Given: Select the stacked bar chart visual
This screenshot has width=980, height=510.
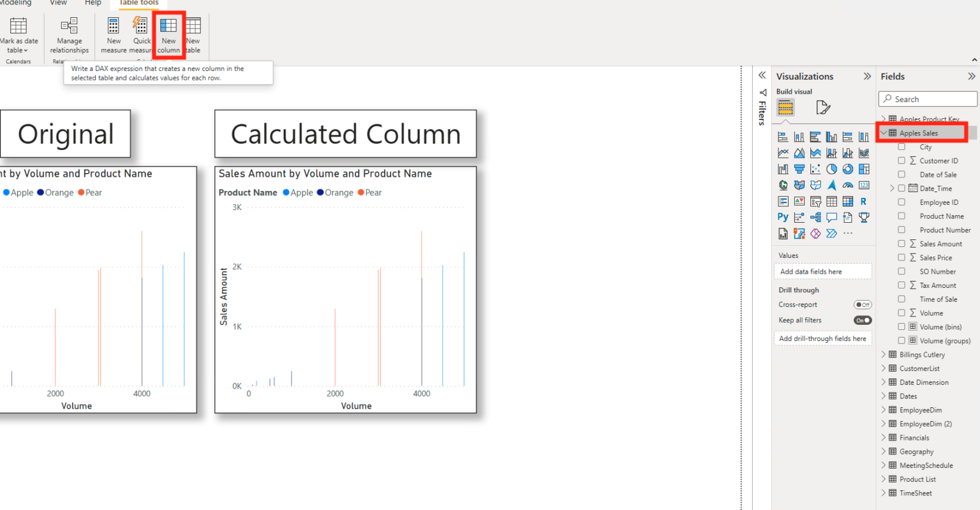Looking at the screenshot, I should (782, 136).
